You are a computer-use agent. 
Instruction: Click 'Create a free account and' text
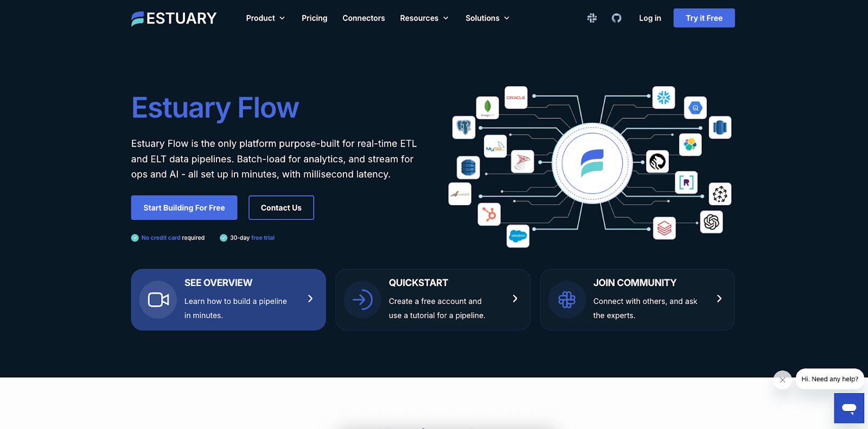pyautogui.click(x=435, y=301)
